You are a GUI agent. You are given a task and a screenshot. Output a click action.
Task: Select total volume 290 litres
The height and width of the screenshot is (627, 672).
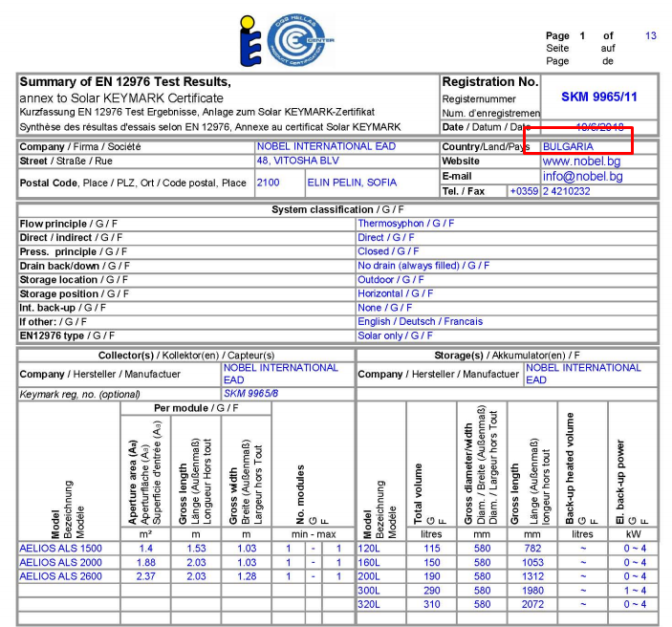[x=431, y=591]
